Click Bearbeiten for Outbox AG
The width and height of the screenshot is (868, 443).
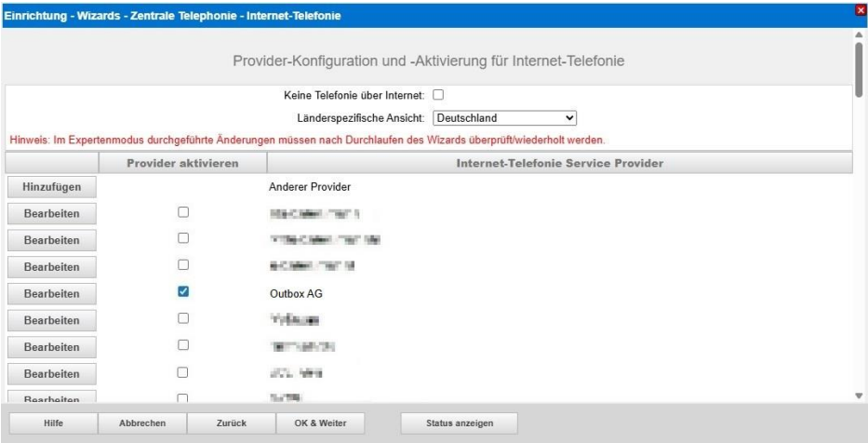pos(50,293)
